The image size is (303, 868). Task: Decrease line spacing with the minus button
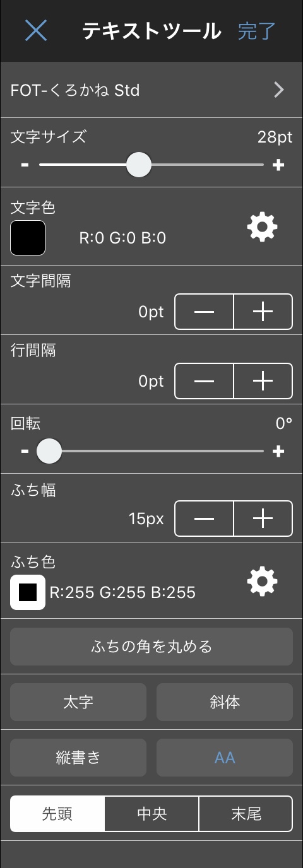click(204, 381)
